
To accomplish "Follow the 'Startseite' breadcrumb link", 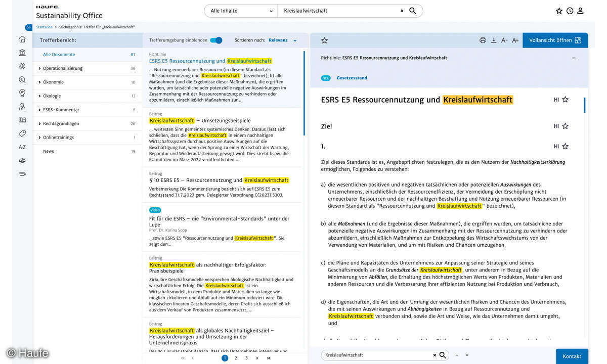I will (44, 27).
